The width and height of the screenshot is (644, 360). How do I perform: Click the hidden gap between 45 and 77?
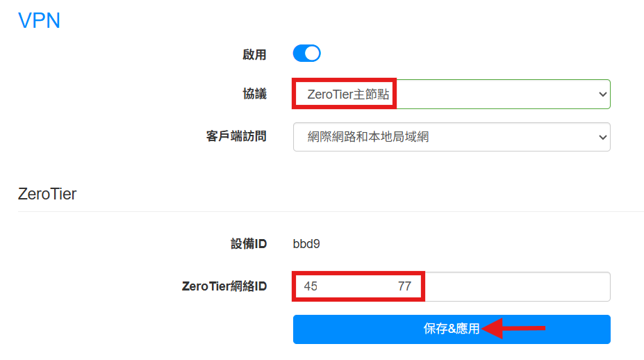(x=357, y=286)
